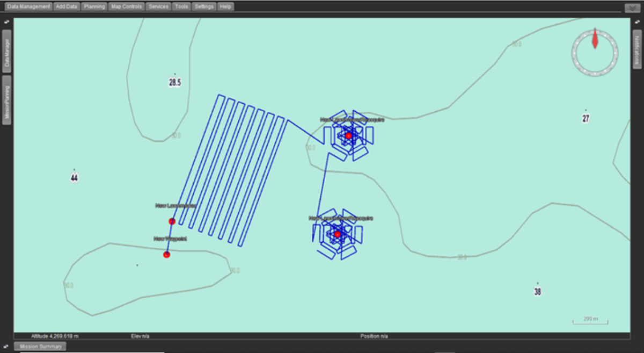Open the Help menu
This screenshot has height=353, width=644.
tap(226, 6)
